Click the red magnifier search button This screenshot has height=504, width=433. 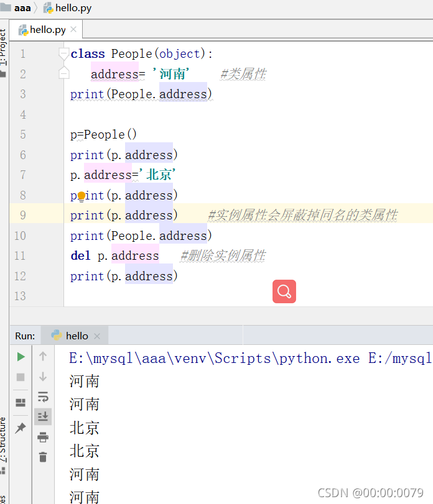click(284, 291)
